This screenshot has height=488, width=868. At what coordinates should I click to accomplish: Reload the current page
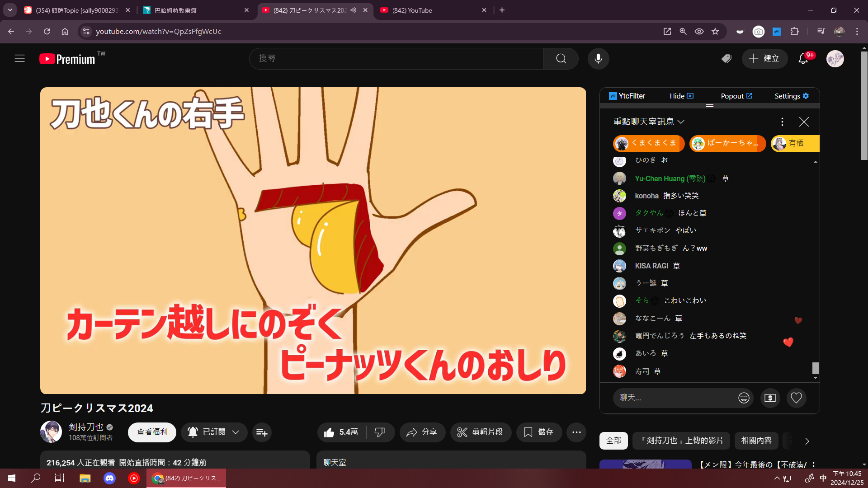47,31
